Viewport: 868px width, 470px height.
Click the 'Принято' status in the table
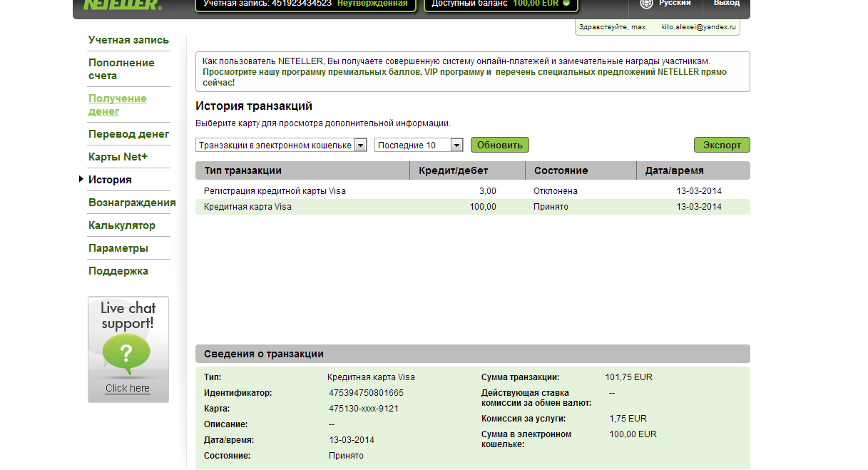[x=551, y=207]
